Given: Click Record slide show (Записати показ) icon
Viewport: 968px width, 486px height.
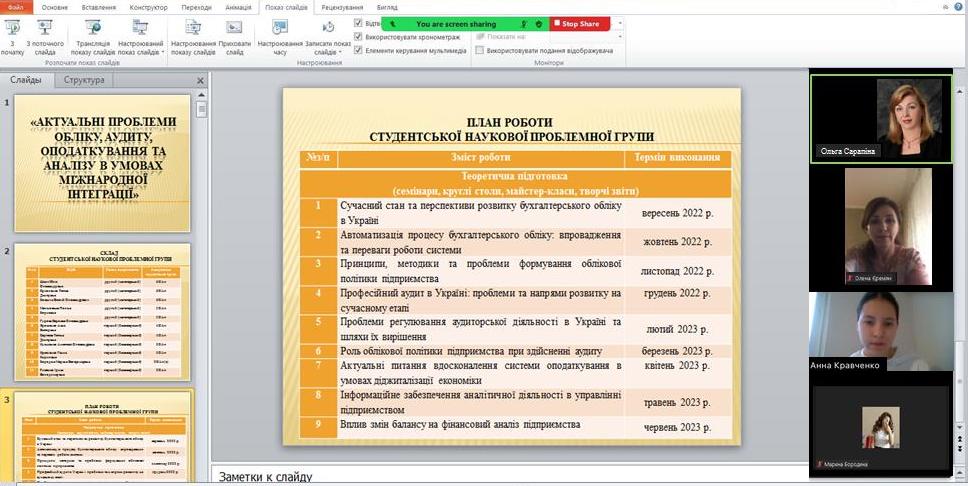Looking at the screenshot, I should (x=328, y=28).
